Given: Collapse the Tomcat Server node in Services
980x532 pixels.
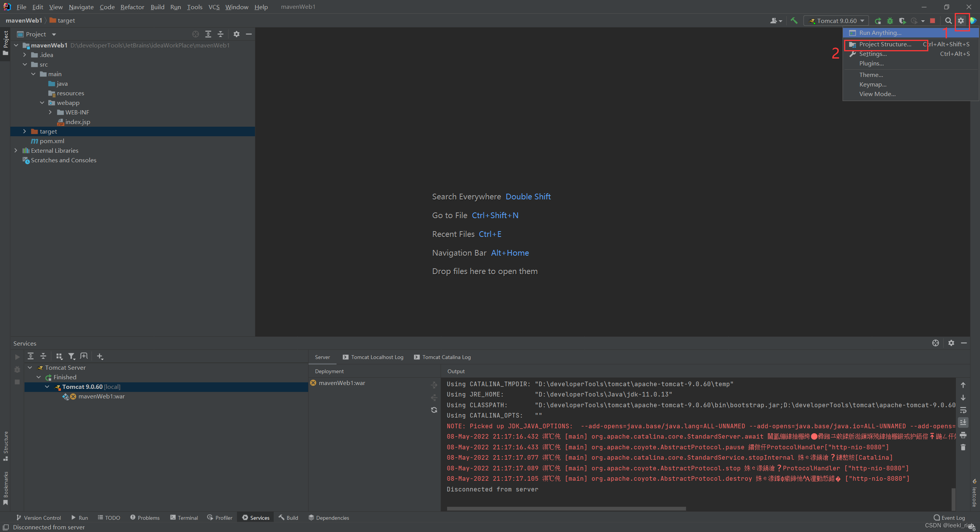Looking at the screenshot, I should (30, 367).
